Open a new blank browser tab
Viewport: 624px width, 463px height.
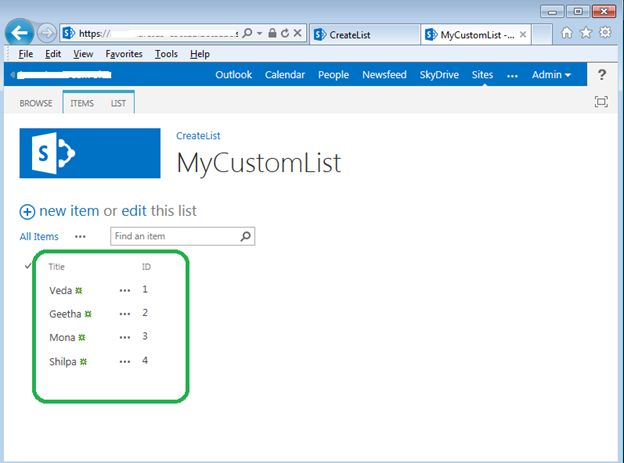tap(542, 35)
